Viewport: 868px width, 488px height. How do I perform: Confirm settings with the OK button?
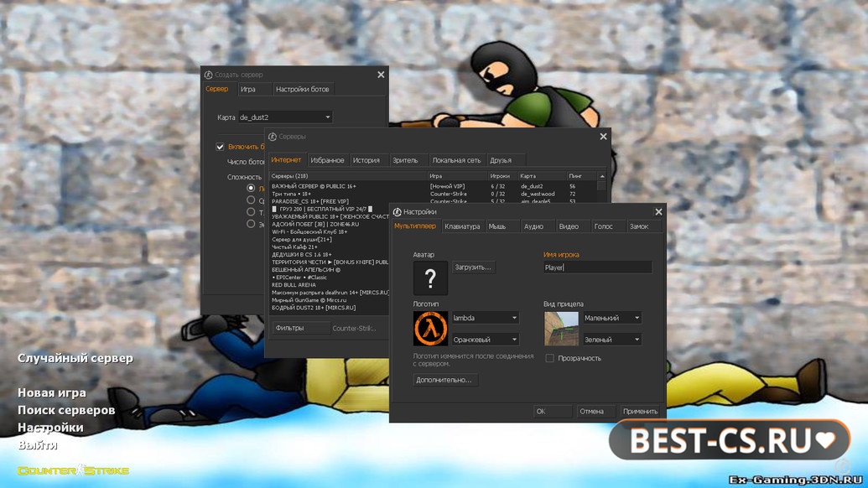pos(553,411)
